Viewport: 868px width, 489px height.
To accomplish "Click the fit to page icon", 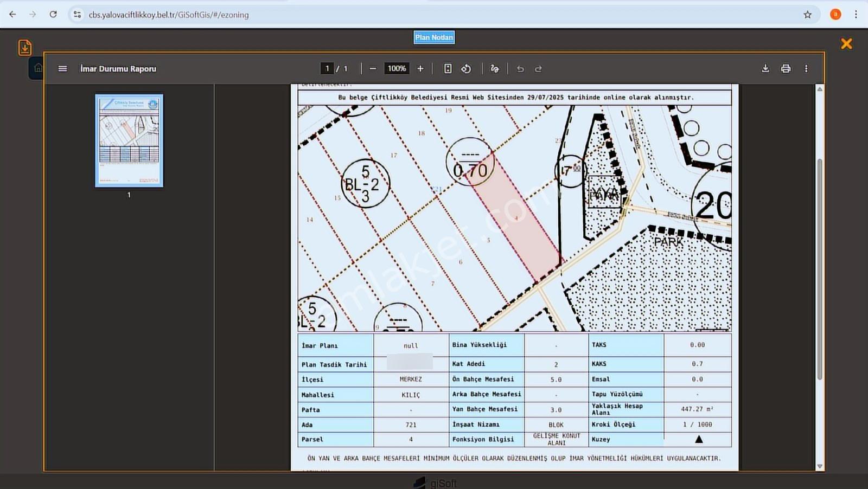I will pyautogui.click(x=448, y=69).
